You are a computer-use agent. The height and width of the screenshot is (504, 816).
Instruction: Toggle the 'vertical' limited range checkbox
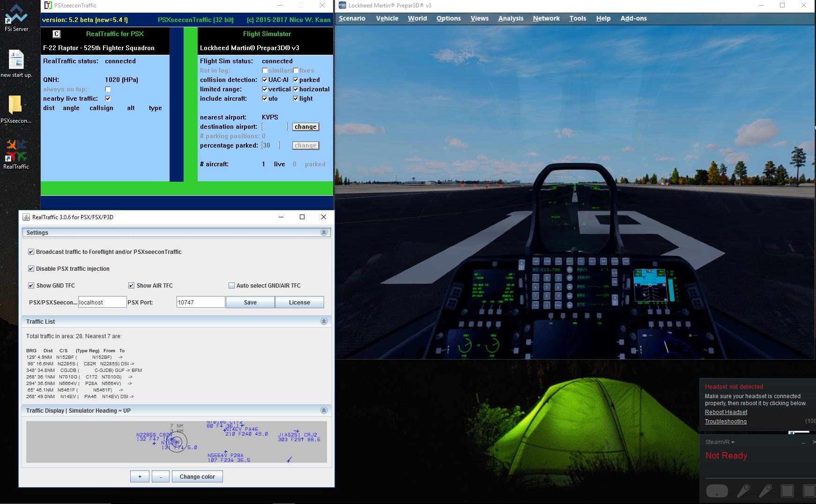(x=265, y=89)
